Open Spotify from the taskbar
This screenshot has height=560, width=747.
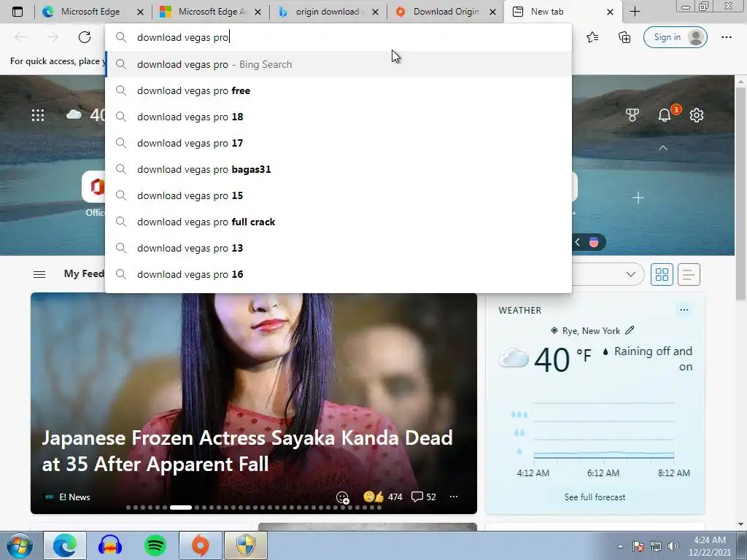pyautogui.click(x=155, y=545)
